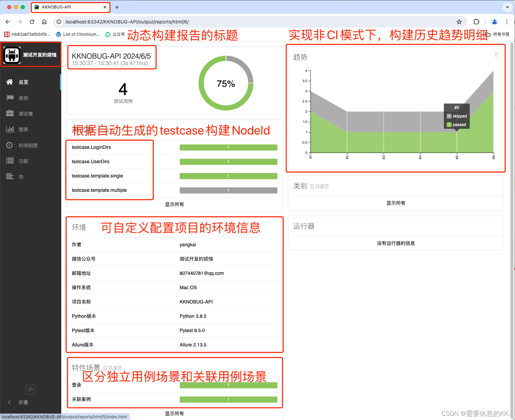Click the briefcase icon beside 测试套
This screenshot has width=515, height=420.
click(x=10, y=113)
